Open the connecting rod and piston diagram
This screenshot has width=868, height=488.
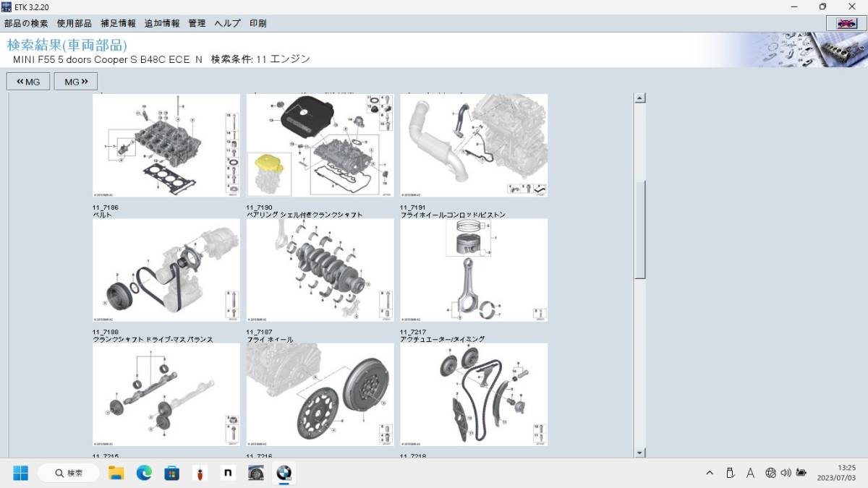pos(474,270)
